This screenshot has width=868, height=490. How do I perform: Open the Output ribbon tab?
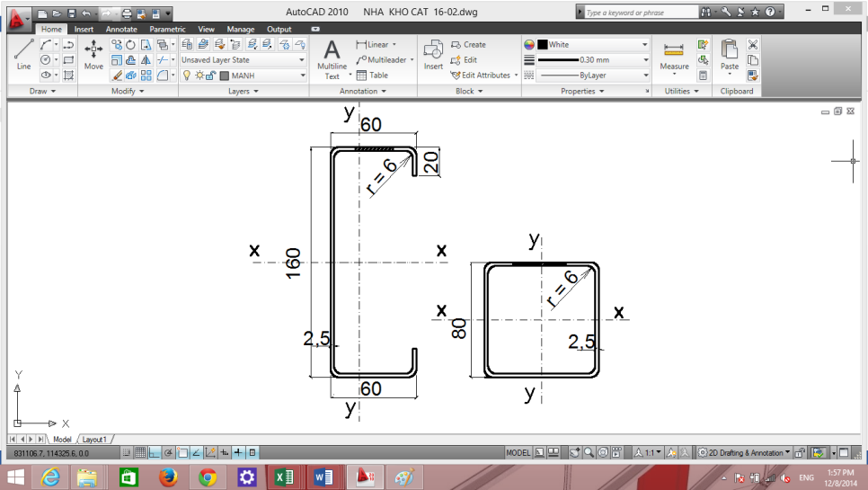(279, 30)
